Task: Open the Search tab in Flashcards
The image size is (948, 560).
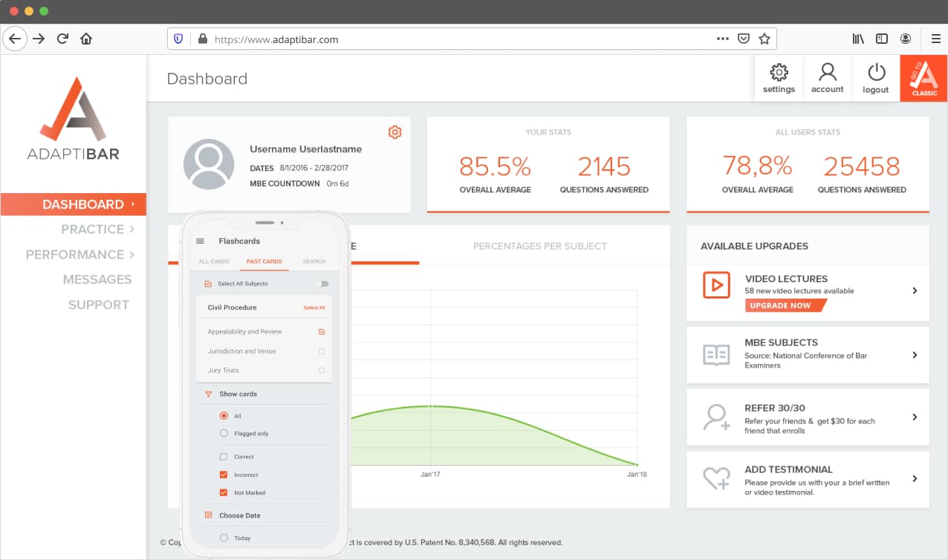Action: tap(314, 261)
